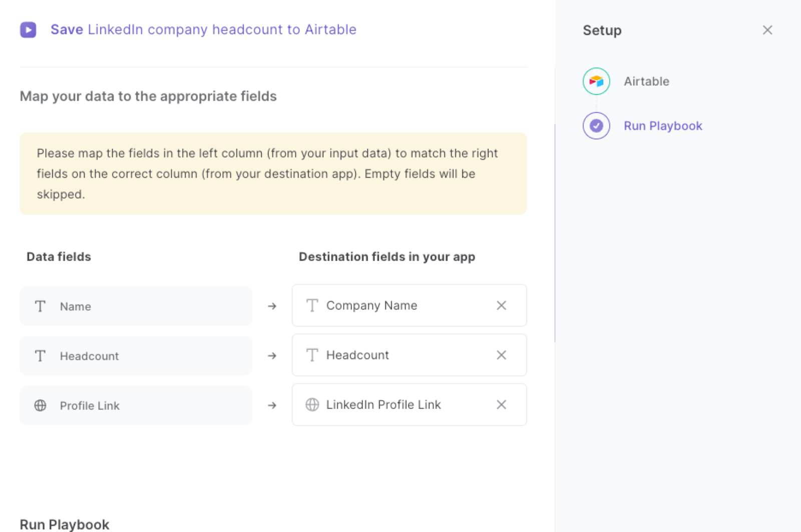Click the 'Setup' panel title

coord(602,30)
